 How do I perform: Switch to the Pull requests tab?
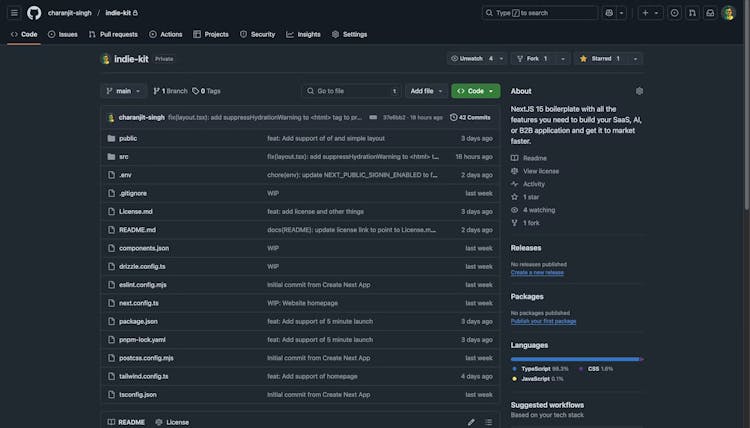click(x=113, y=34)
